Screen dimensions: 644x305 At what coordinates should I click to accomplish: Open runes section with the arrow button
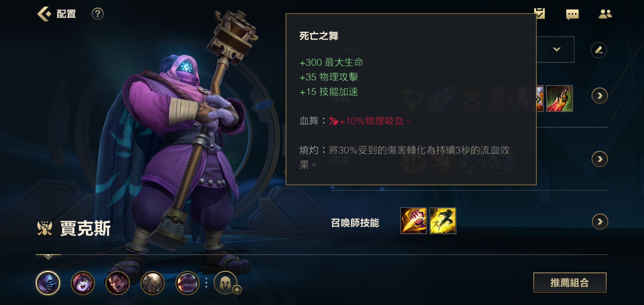coord(599,159)
